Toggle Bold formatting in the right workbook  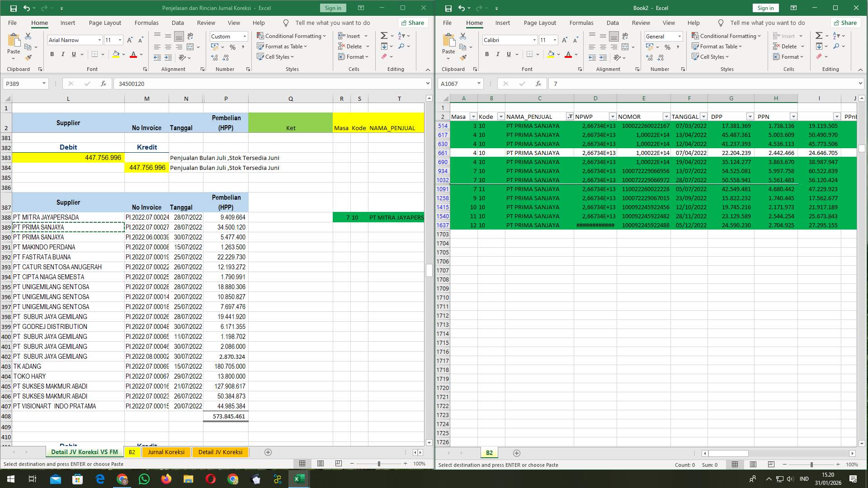click(x=487, y=54)
